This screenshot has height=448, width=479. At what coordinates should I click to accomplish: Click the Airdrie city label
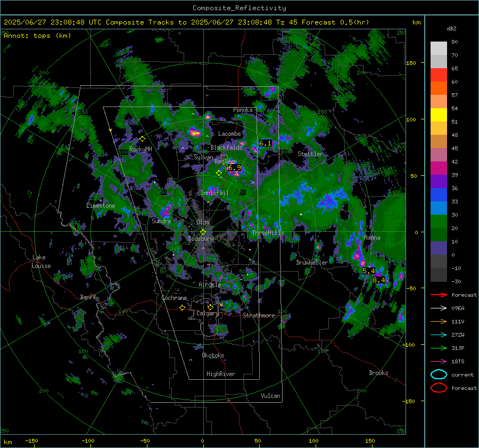point(210,284)
